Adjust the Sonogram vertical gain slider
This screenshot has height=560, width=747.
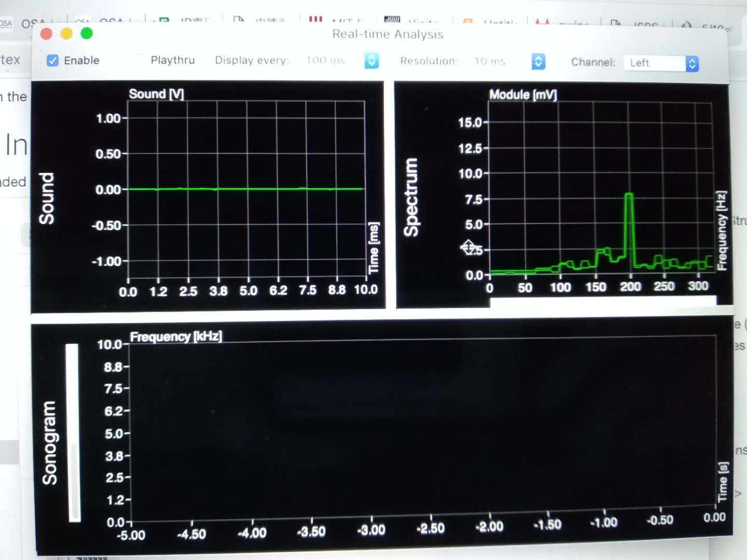coord(74,432)
